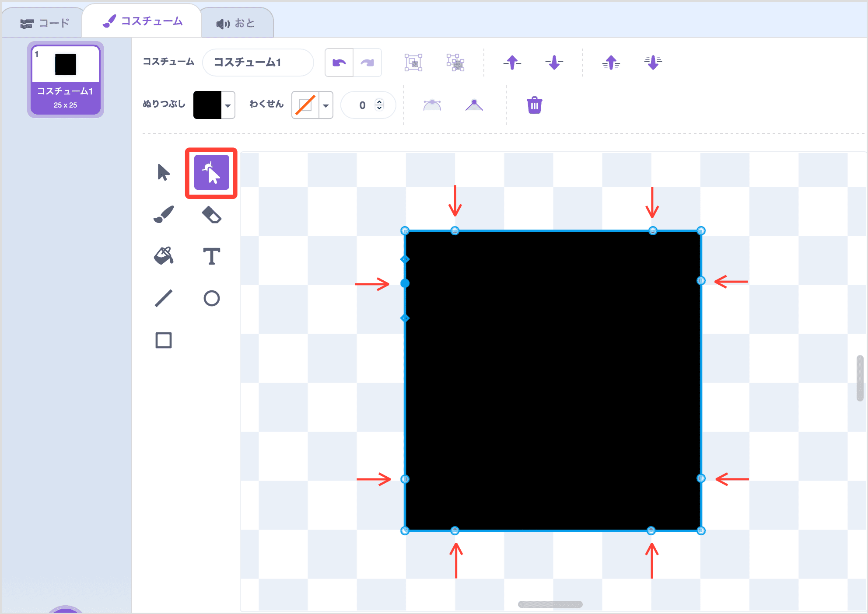The height and width of the screenshot is (614, 868).
Task: Select the Fill bucket tool
Action: [x=164, y=256]
